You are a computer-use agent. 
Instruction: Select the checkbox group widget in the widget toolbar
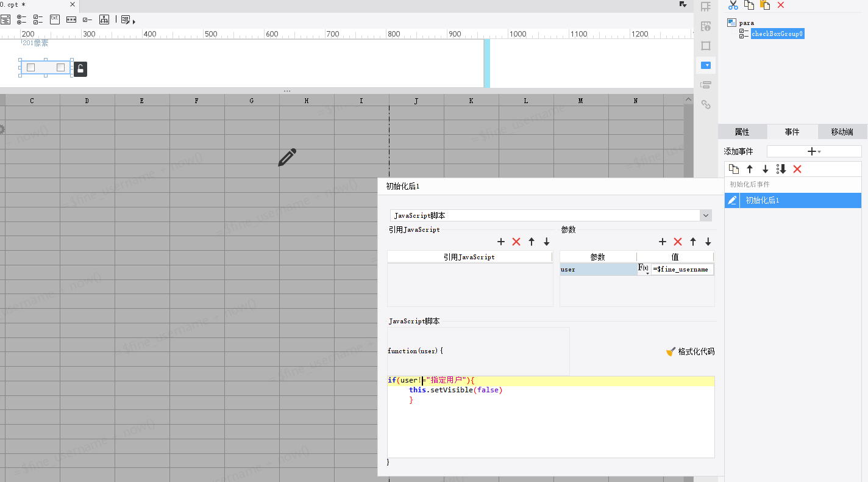pos(38,20)
